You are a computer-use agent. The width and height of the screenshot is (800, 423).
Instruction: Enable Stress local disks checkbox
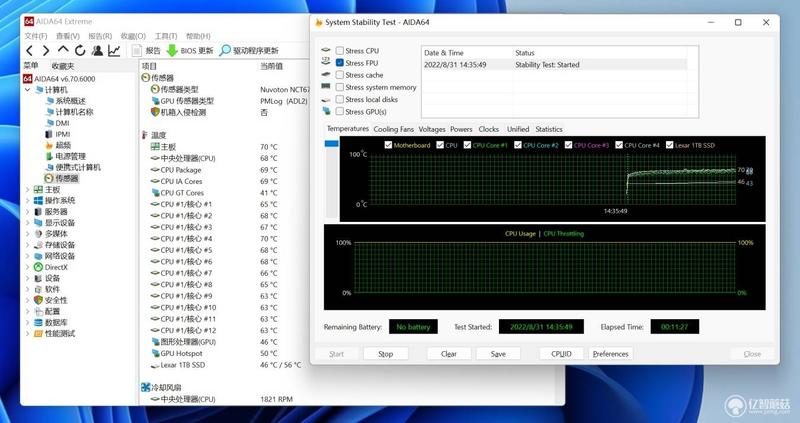tap(340, 99)
